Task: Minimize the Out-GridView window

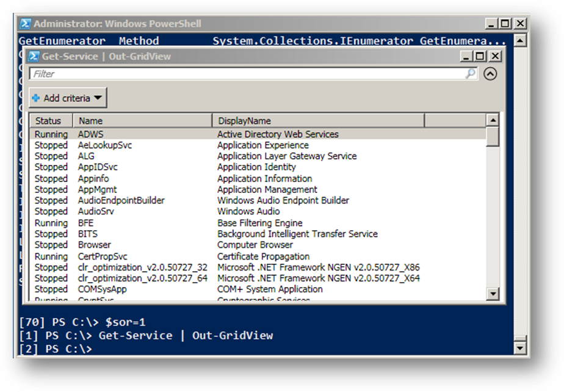Action: (466, 56)
